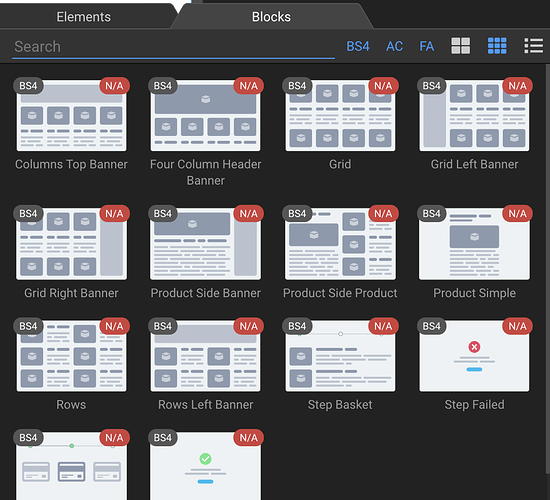This screenshot has height=500, width=550.
Task: Click the Search input field
Action: click(x=173, y=47)
